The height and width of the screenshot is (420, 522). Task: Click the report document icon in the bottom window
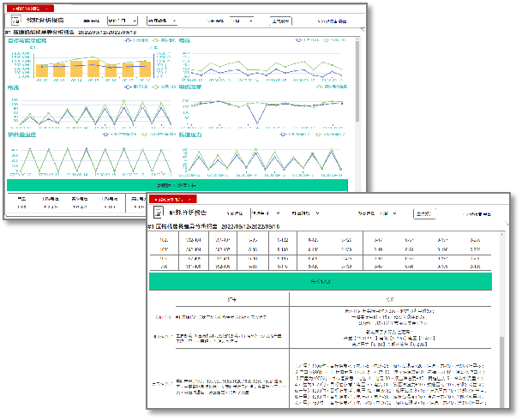coord(158,211)
